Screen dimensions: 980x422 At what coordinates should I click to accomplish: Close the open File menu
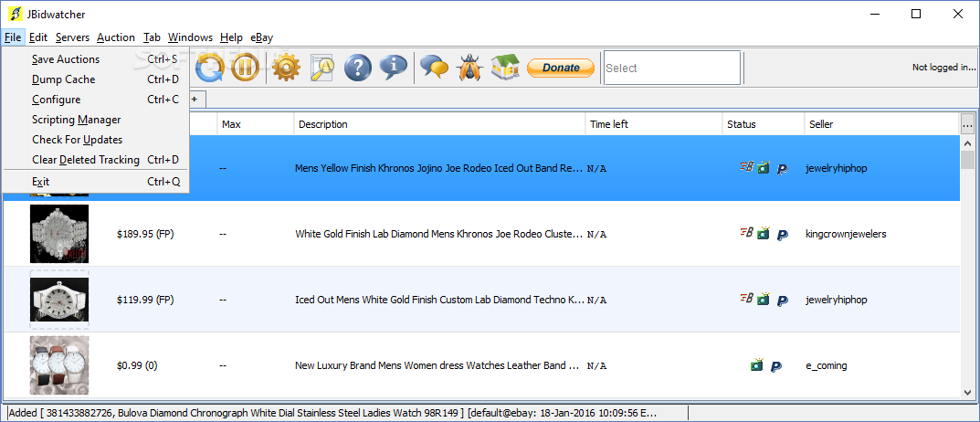coord(13,37)
